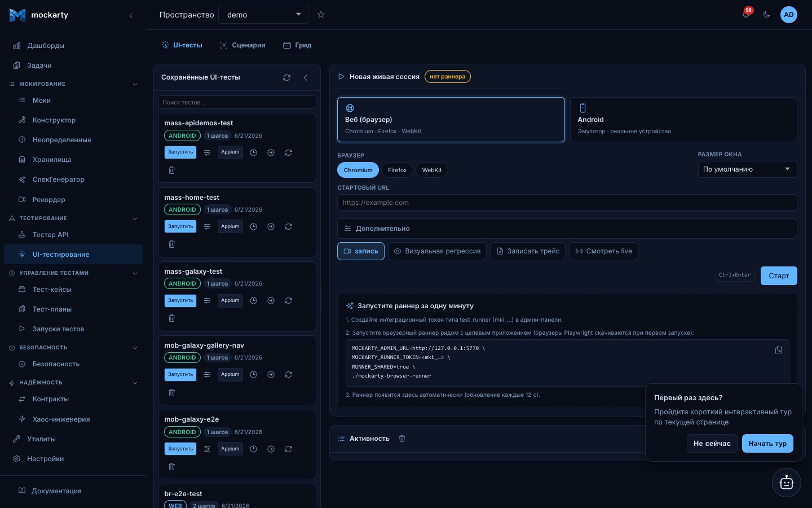
Task: Collapse the left sidebar
Action: pos(131,15)
